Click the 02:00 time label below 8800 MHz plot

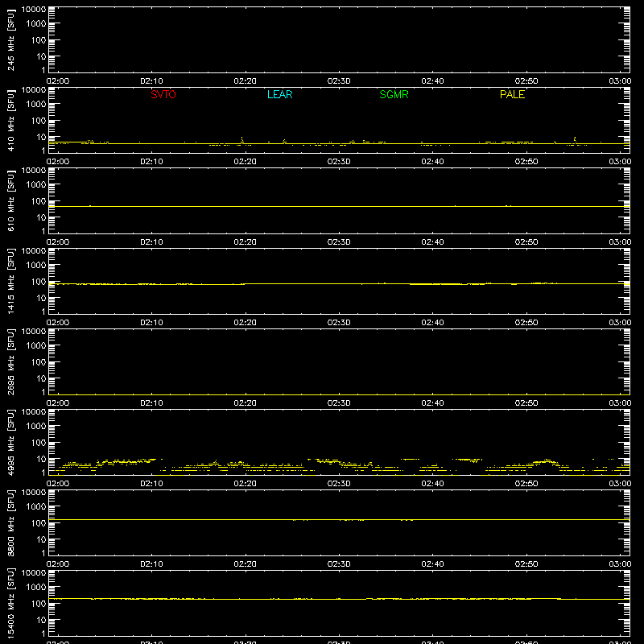coord(58,564)
